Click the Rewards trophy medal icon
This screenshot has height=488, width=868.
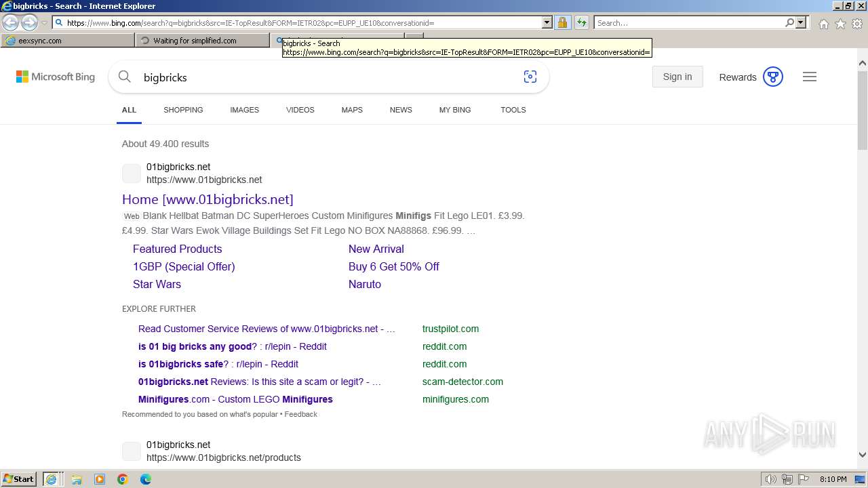[773, 77]
